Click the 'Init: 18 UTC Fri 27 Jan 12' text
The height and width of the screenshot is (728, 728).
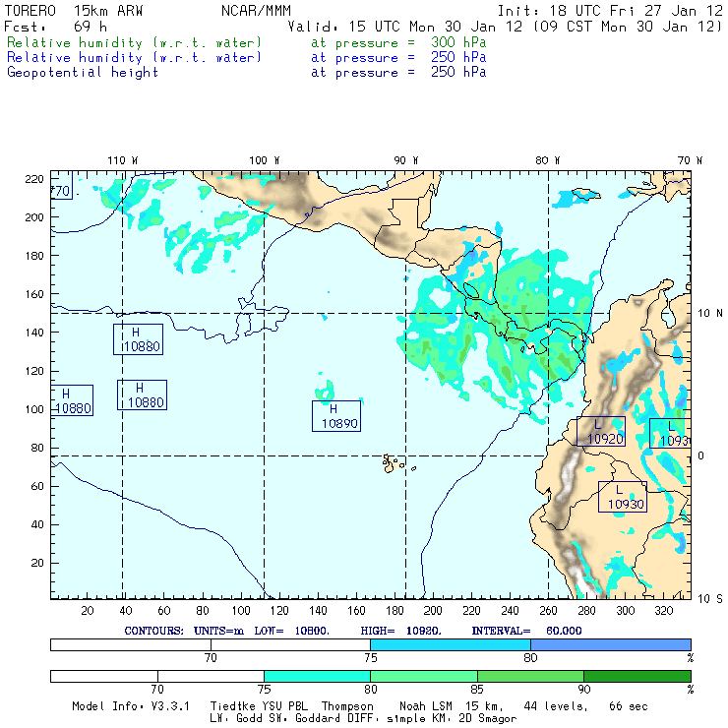610,11
